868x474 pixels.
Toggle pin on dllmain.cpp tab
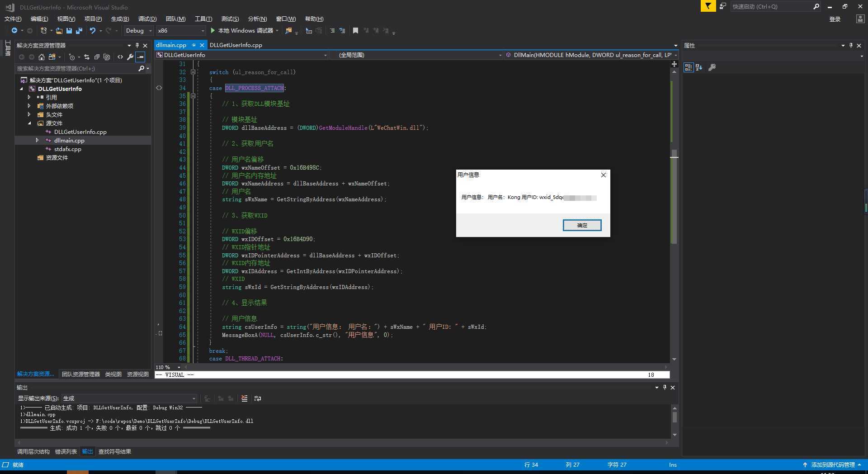coord(193,45)
